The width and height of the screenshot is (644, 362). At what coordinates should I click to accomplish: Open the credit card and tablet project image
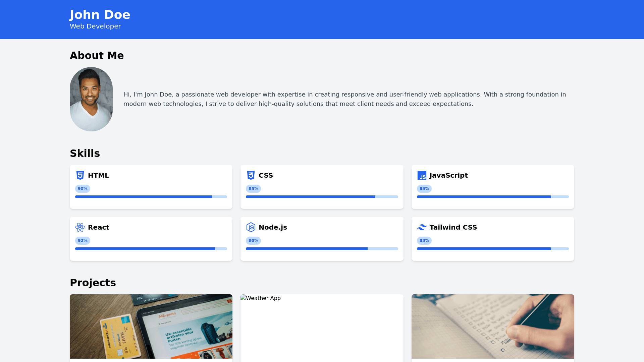[x=151, y=326]
